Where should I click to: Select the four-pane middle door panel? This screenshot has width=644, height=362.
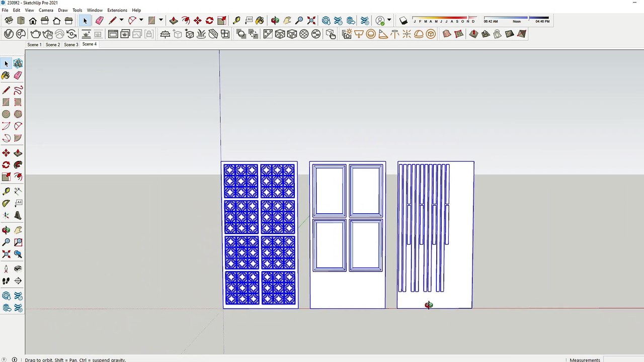pyautogui.click(x=348, y=235)
